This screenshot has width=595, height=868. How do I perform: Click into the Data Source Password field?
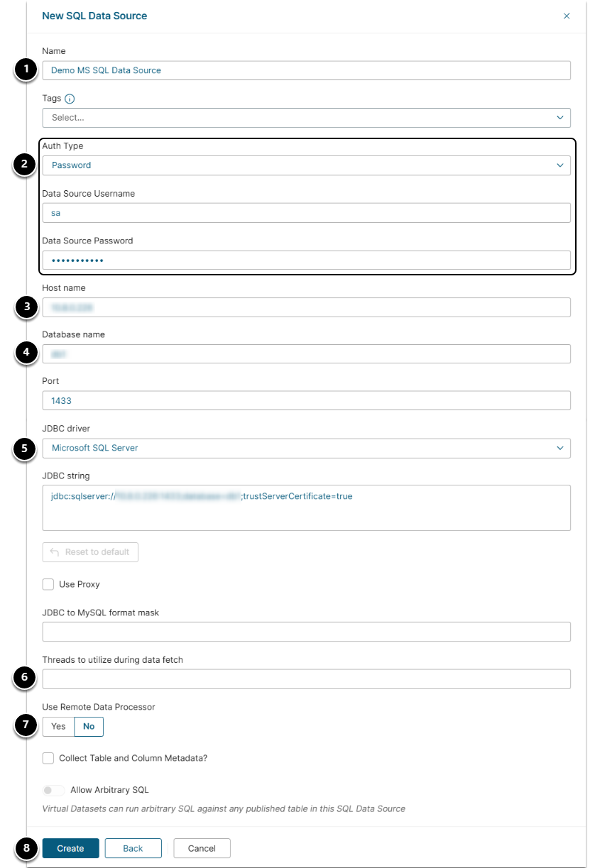pyautogui.click(x=306, y=260)
